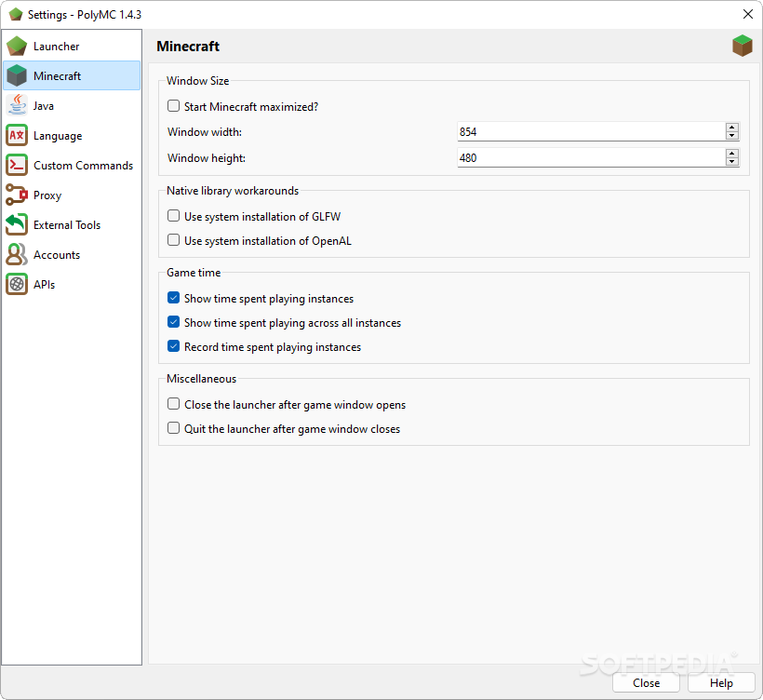The width and height of the screenshot is (763, 700).
Task: Click the PolyMC logo in title bar
Action: click(16, 15)
